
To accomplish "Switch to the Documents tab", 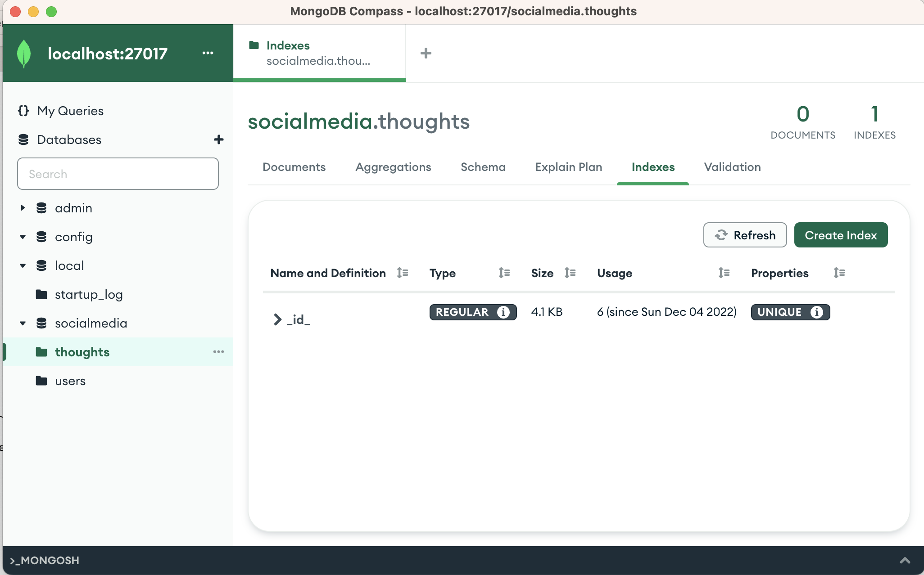I will point(294,167).
